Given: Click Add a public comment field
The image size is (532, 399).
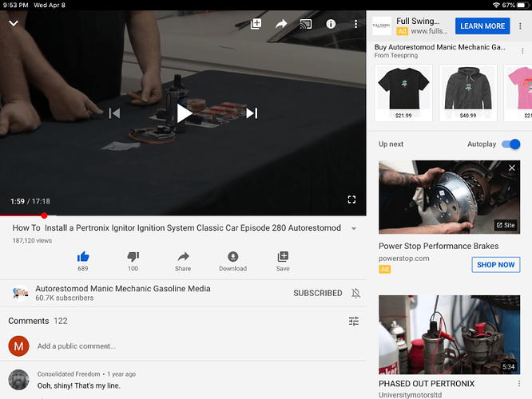Looking at the screenshot, I should [77, 346].
